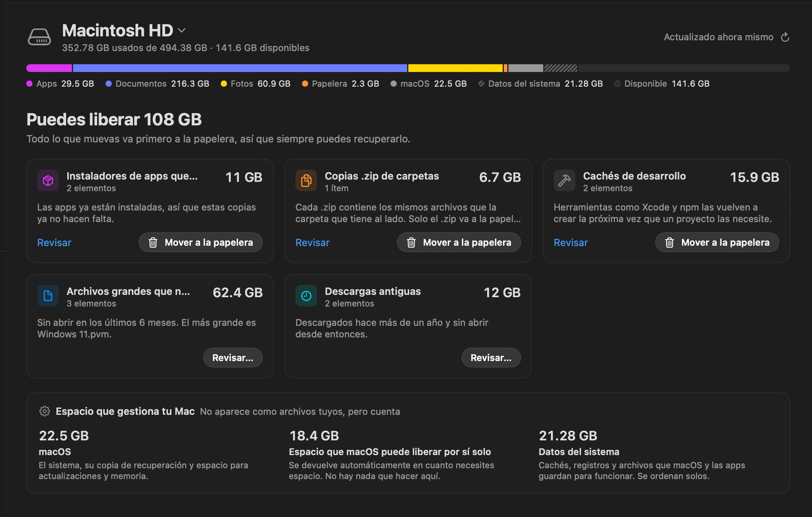Click the magenta Apps legend dot
Image resolution: width=812 pixels, height=517 pixels.
[29, 84]
